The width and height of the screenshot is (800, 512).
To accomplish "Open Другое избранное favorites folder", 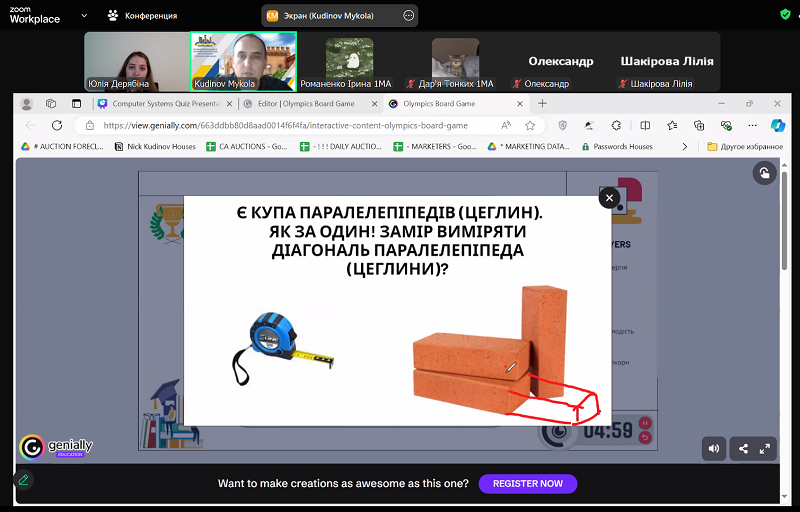I will (x=745, y=146).
